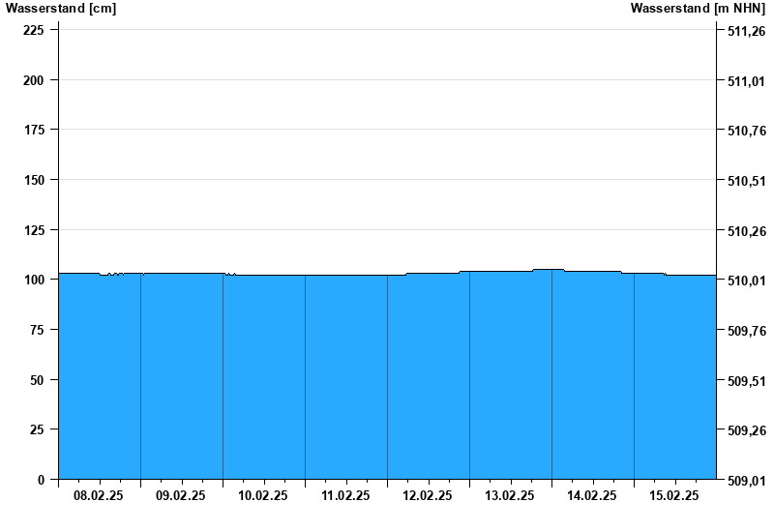The height and width of the screenshot is (532, 774).
Task: Click the 511,01 m NHN label
Action: click(746, 81)
